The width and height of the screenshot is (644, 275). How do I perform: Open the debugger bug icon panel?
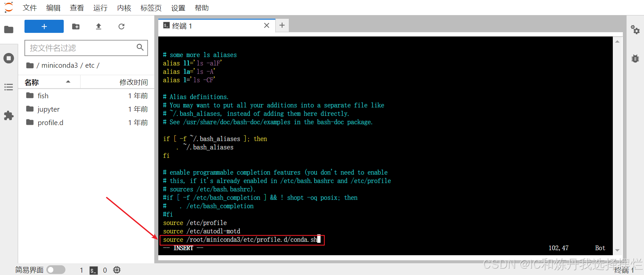(x=635, y=58)
